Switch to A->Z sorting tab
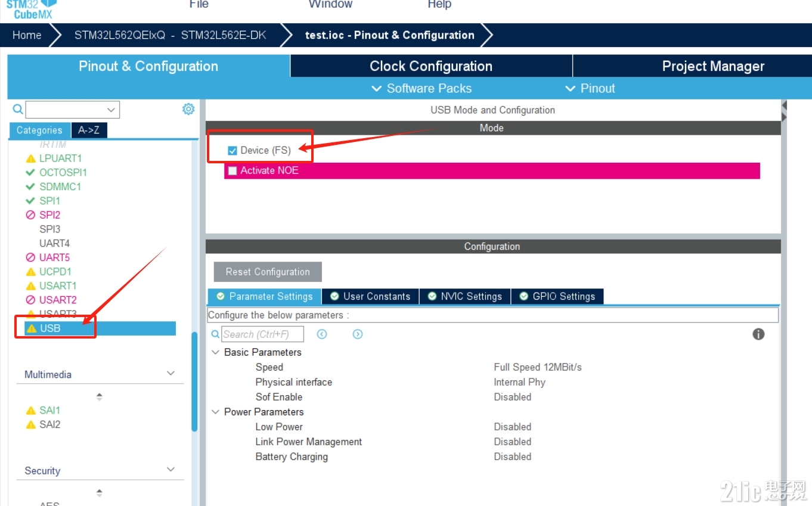Screen dimensions: 812x506 click(89, 130)
